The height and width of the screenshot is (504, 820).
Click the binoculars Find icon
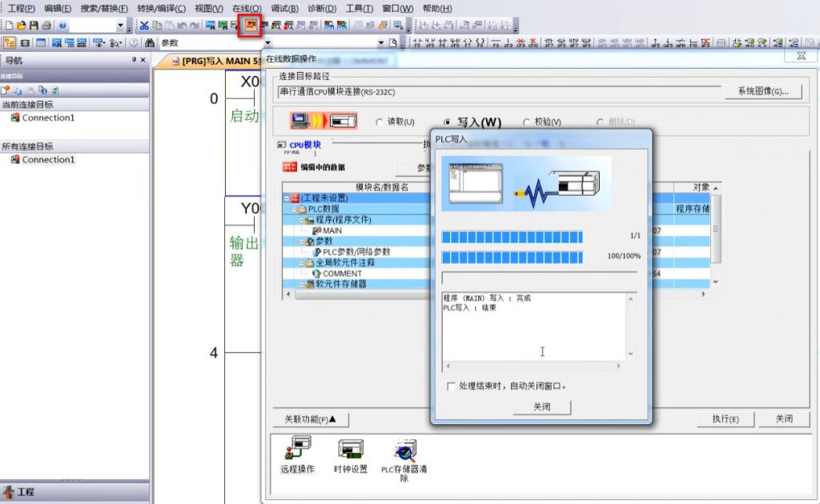[150, 43]
